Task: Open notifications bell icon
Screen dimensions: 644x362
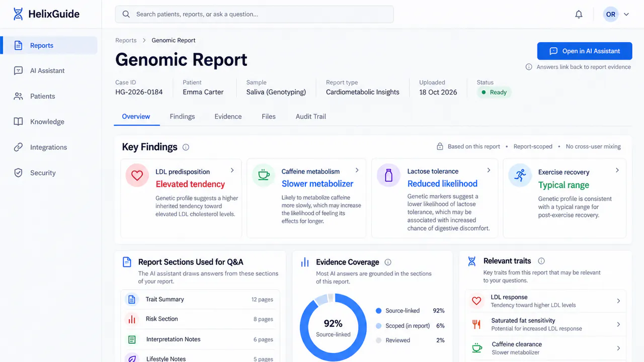Action: click(x=579, y=15)
